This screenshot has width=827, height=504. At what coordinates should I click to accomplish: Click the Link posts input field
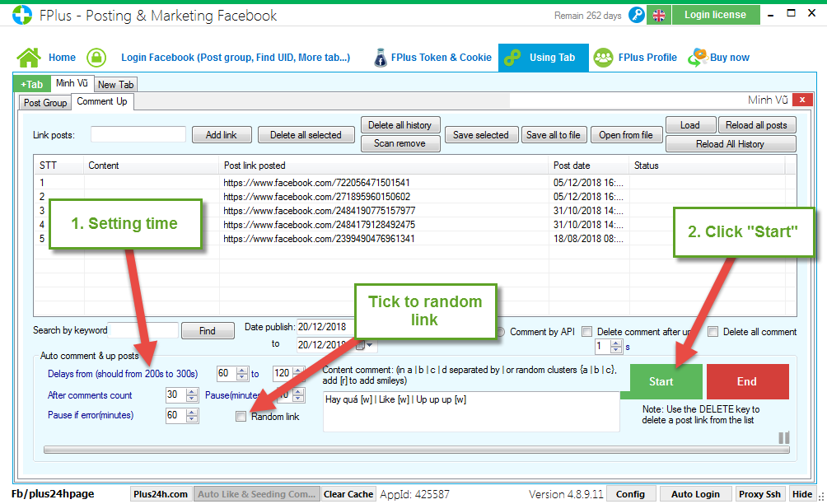pyautogui.click(x=138, y=134)
